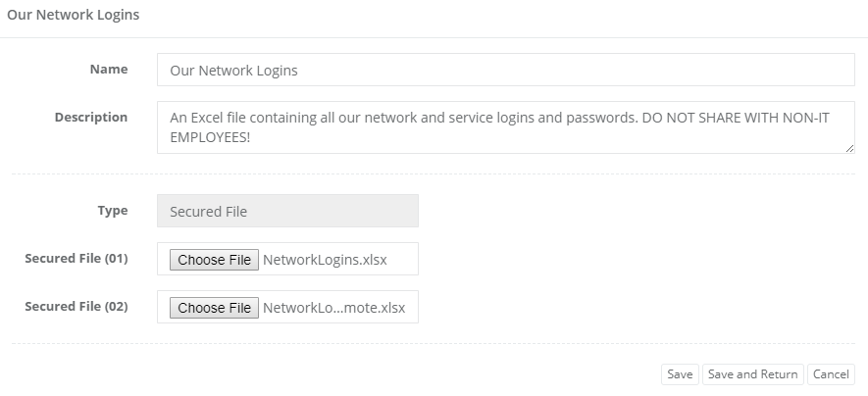Click the Our Network Logins page heading

coord(73,15)
